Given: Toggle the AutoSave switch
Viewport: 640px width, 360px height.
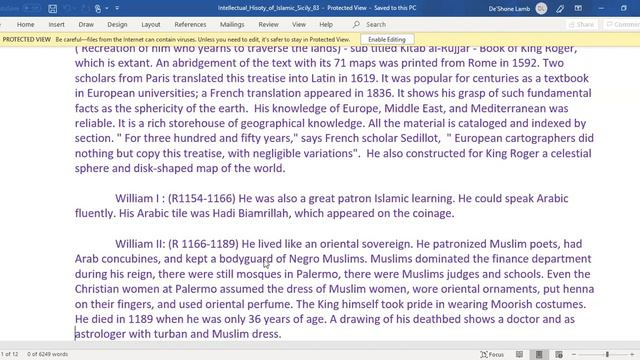Looking at the screenshot, I should pyautogui.click(x=31, y=8).
